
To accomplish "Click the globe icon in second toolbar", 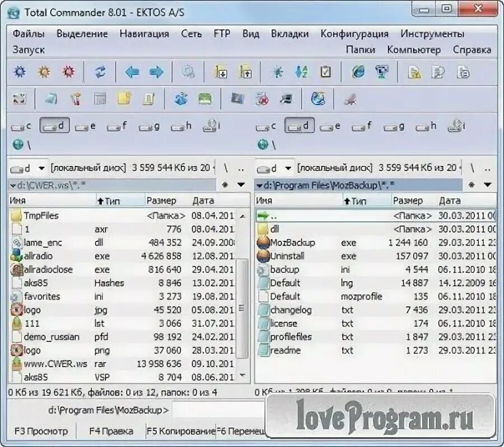I will pos(318,99).
